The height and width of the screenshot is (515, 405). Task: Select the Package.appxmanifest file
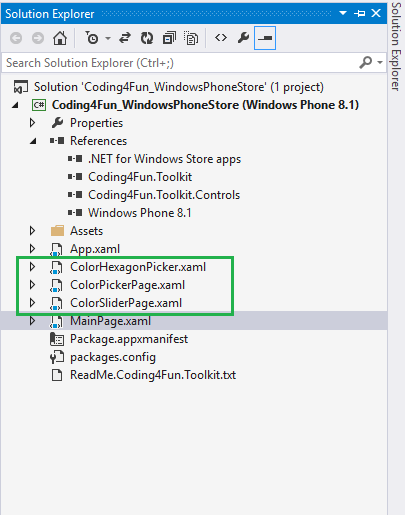pyautogui.click(x=129, y=339)
